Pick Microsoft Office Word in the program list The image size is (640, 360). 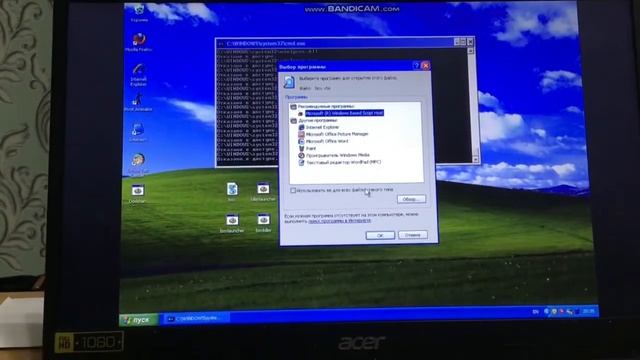327,141
